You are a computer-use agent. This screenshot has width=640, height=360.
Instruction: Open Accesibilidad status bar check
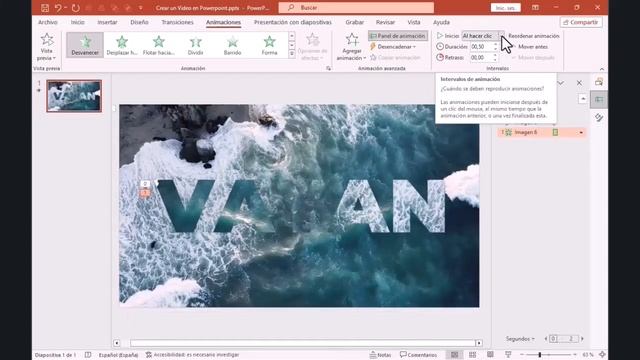tap(192, 355)
